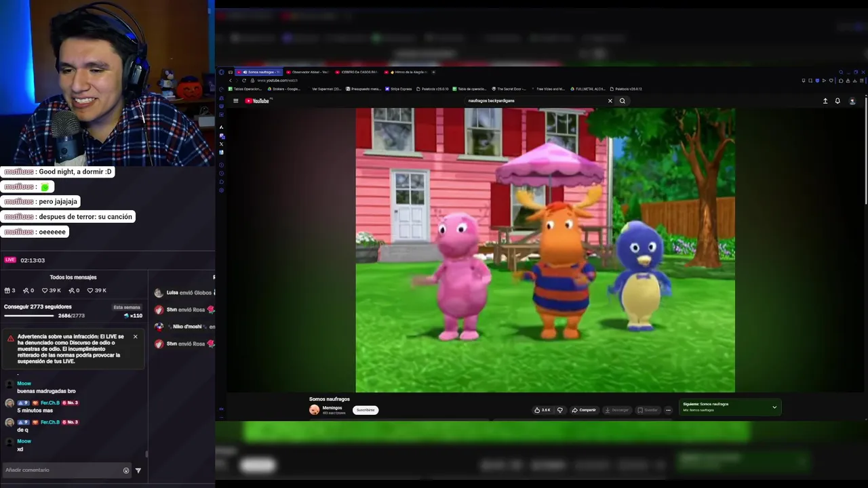Click the browser back arrow

click(x=230, y=81)
